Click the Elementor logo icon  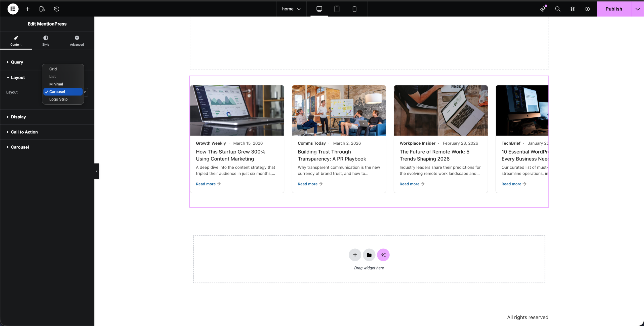(x=13, y=9)
